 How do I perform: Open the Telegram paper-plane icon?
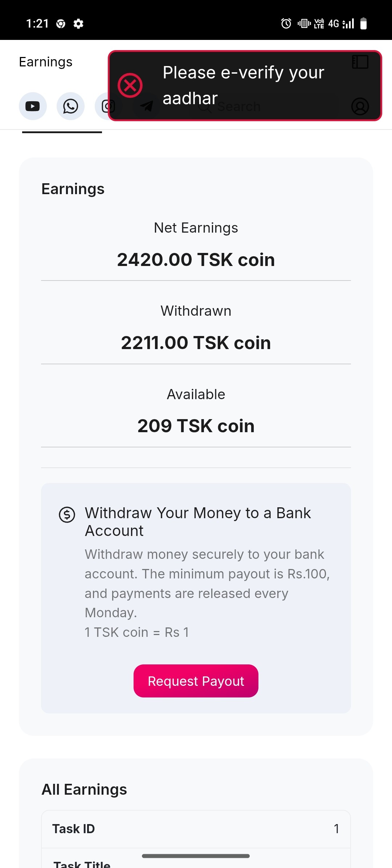(147, 106)
